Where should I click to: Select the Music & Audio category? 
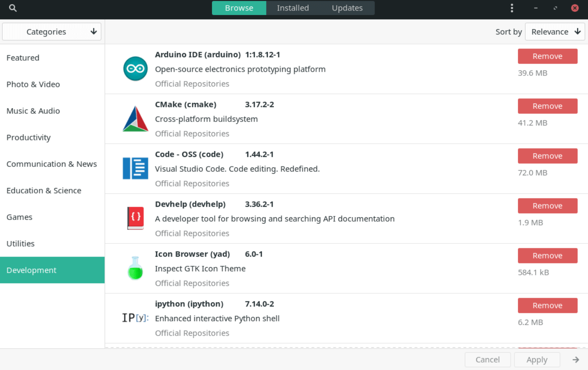pyautogui.click(x=52, y=111)
